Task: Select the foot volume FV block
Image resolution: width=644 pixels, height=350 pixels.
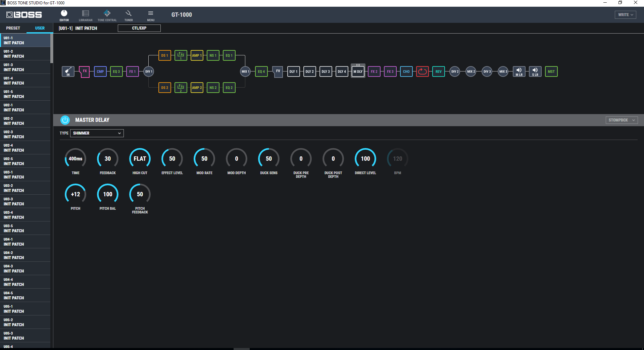Action: (x=278, y=71)
